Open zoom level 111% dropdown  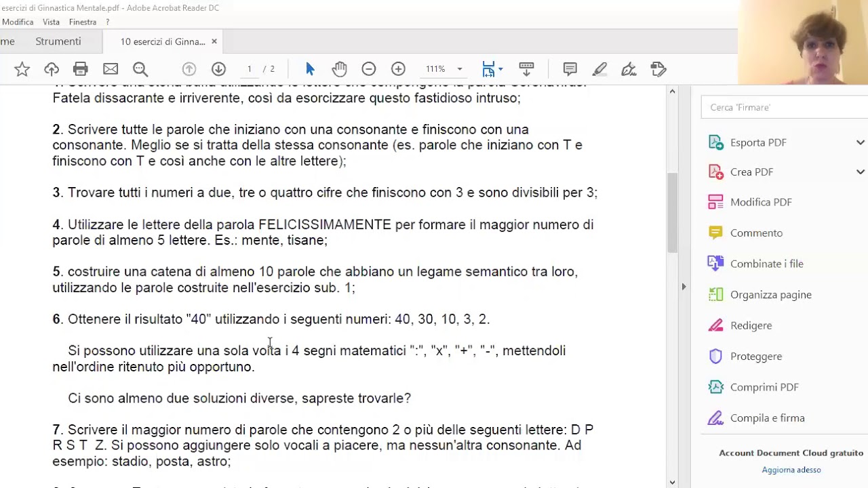point(459,69)
